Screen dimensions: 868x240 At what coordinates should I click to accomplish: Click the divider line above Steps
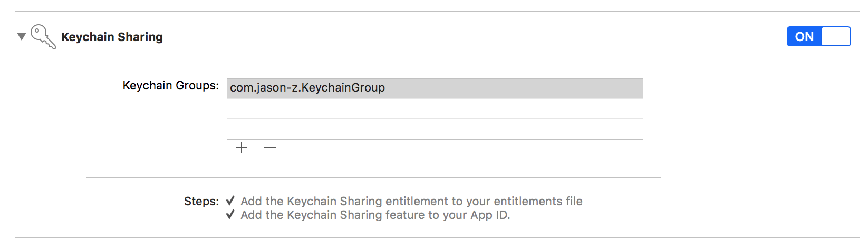pyautogui.click(x=374, y=177)
